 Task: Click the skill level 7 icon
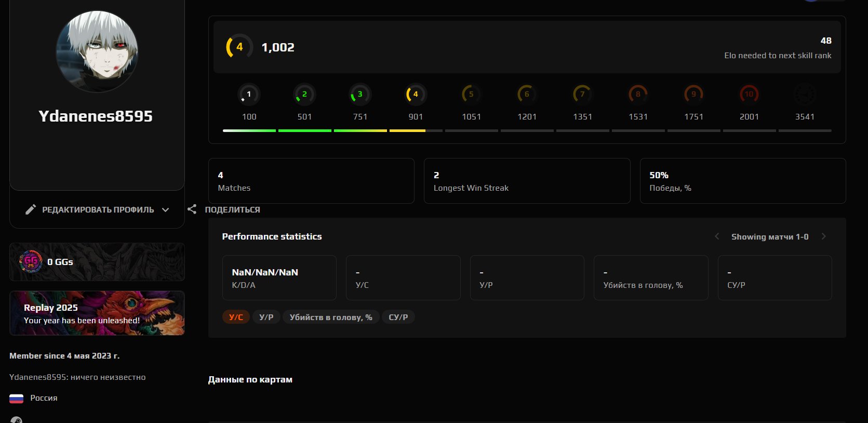pyautogui.click(x=582, y=95)
